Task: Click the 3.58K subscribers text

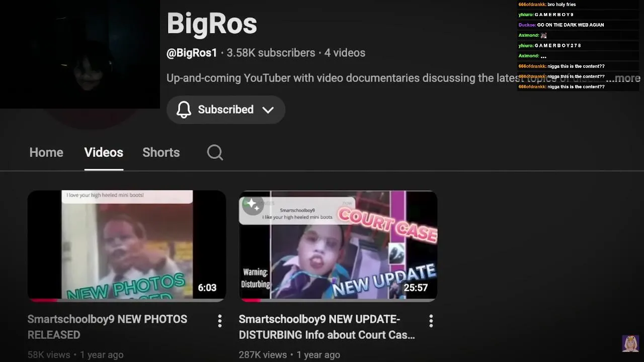Action: click(271, 53)
